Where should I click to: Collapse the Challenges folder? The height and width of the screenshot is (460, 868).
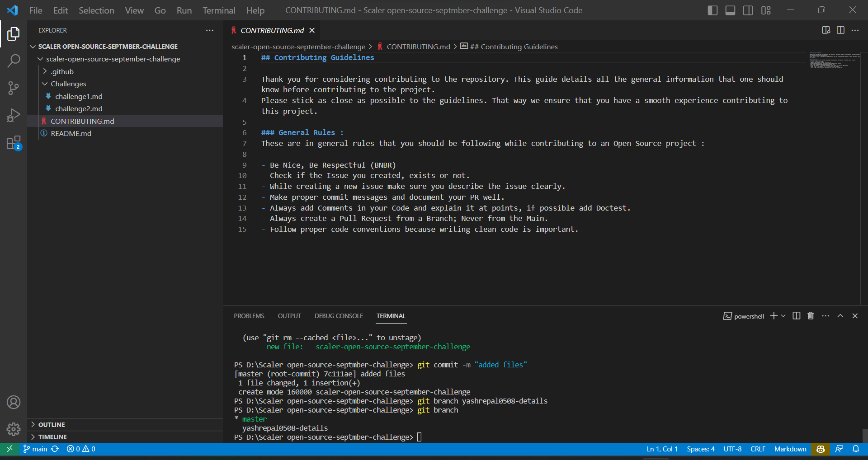pyautogui.click(x=69, y=84)
